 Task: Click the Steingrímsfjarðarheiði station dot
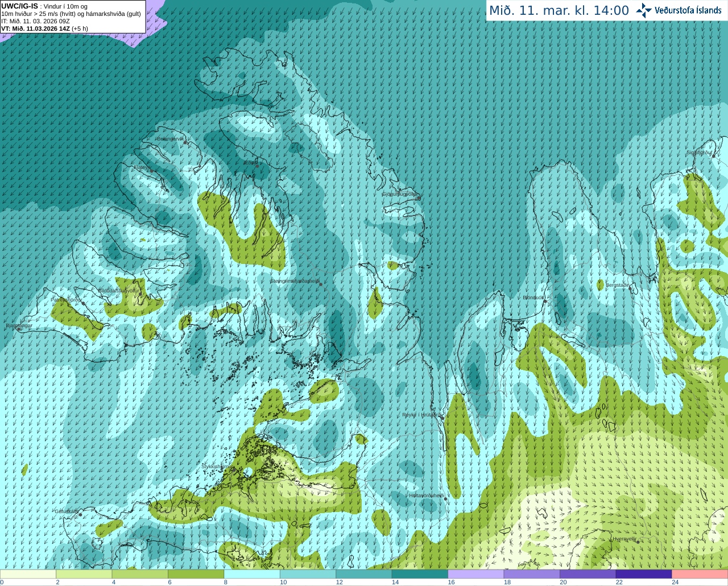pos(321,284)
